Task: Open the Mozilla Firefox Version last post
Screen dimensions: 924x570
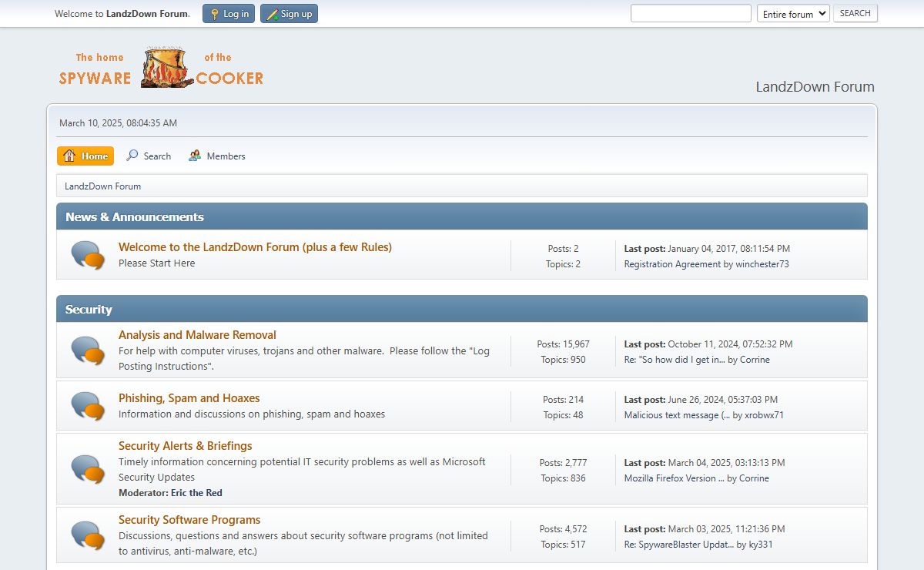Action: point(675,478)
